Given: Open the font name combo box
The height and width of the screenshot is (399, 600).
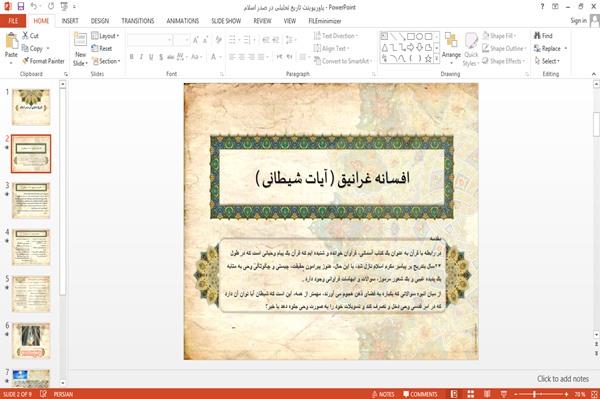Looking at the screenshot, I should tap(149, 40).
